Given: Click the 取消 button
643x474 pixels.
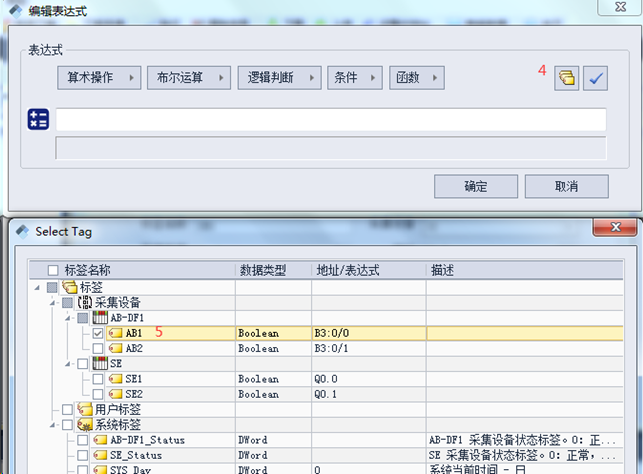Looking at the screenshot, I should click(567, 187).
